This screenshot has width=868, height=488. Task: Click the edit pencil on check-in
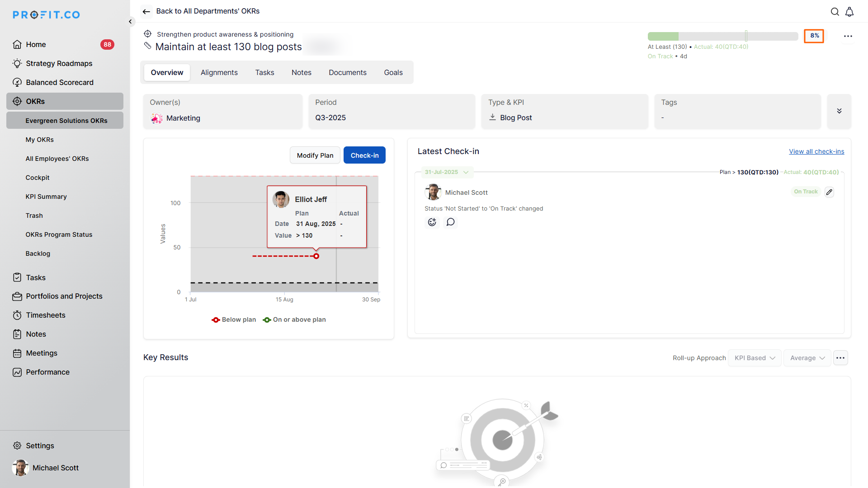tap(829, 192)
